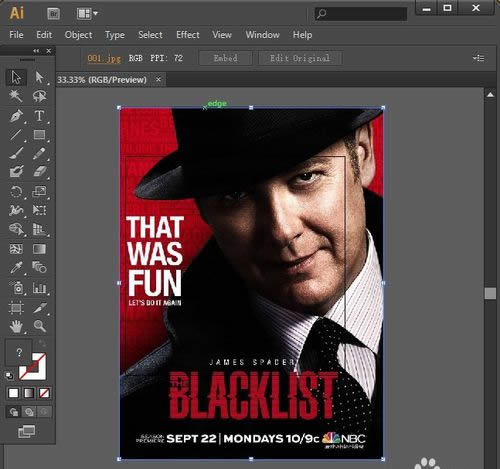Select the Shape Builder tool
The image size is (500, 469).
(16, 229)
